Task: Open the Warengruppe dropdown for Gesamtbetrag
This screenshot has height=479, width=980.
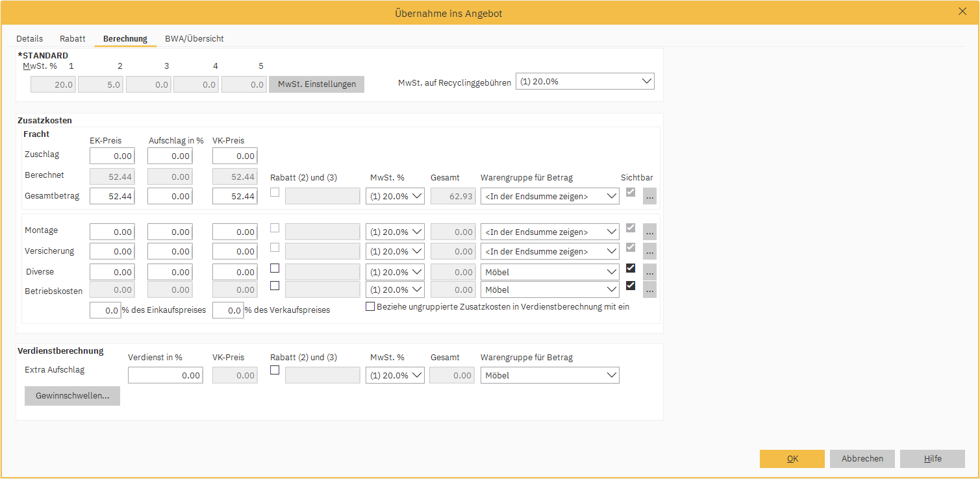Action: click(x=549, y=197)
